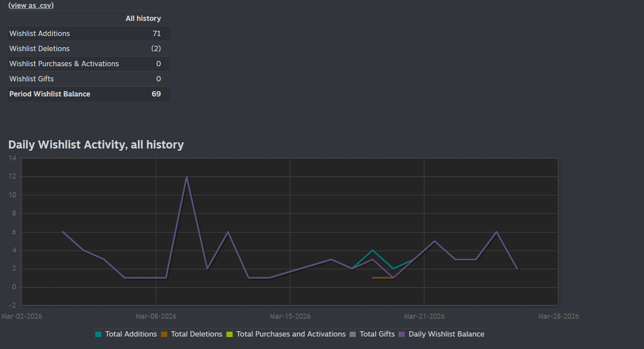Toggle the Daily Wishlist Balance legend label
644x349 pixels.
[446, 334]
